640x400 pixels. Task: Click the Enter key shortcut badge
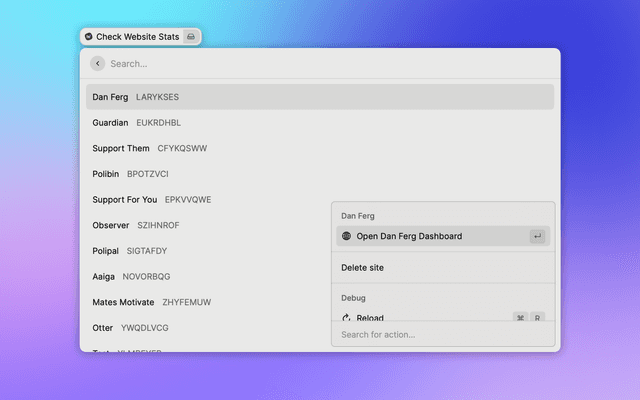click(x=537, y=237)
